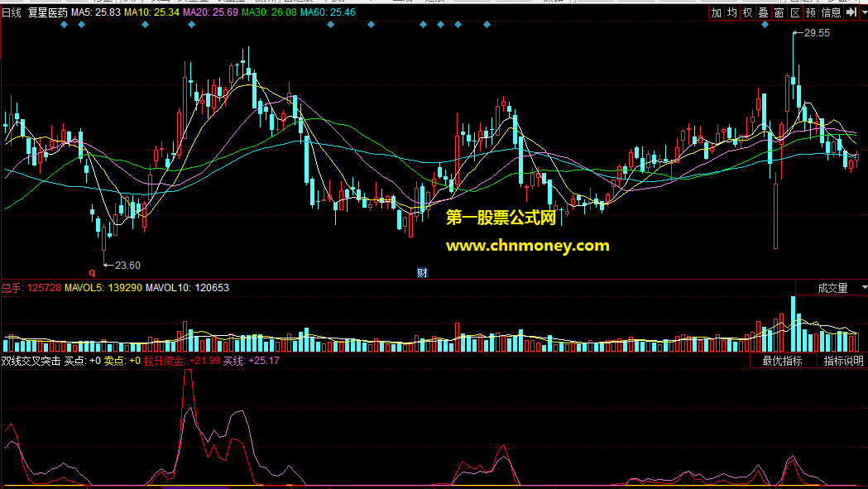
Task: Click the 权 ex-rights adjustment button
Action: [748, 12]
